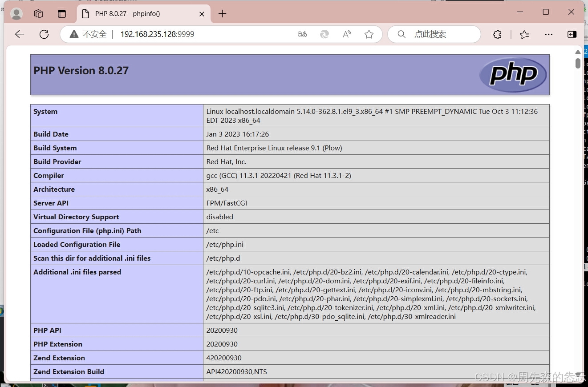The height and width of the screenshot is (387, 588).
Task: Open a new tab with the plus button
Action: coord(223,14)
